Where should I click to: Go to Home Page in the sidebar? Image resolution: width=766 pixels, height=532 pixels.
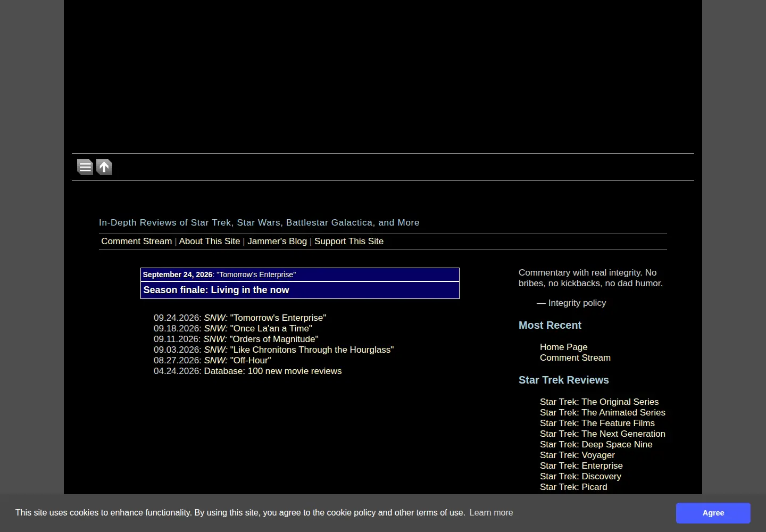(564, 347)
